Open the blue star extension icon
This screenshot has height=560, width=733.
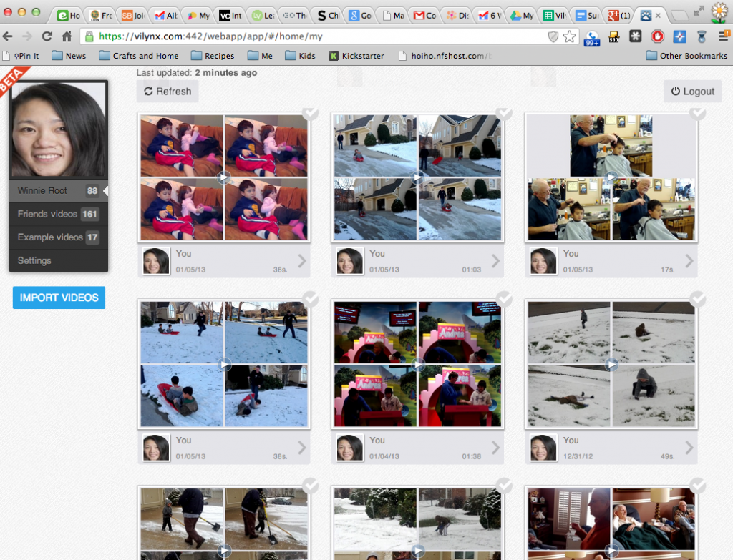point(679,36)
